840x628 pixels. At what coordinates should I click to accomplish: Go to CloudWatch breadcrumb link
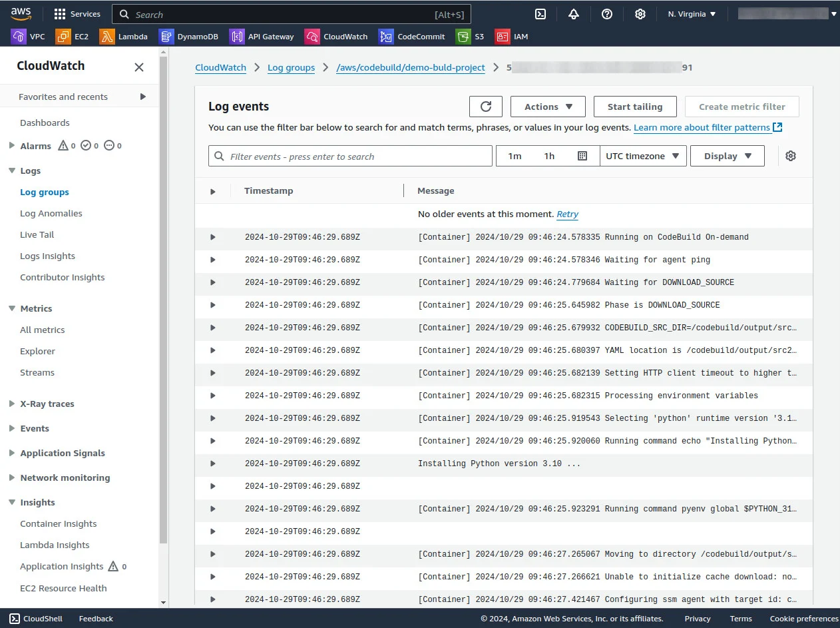click(220, 67)
